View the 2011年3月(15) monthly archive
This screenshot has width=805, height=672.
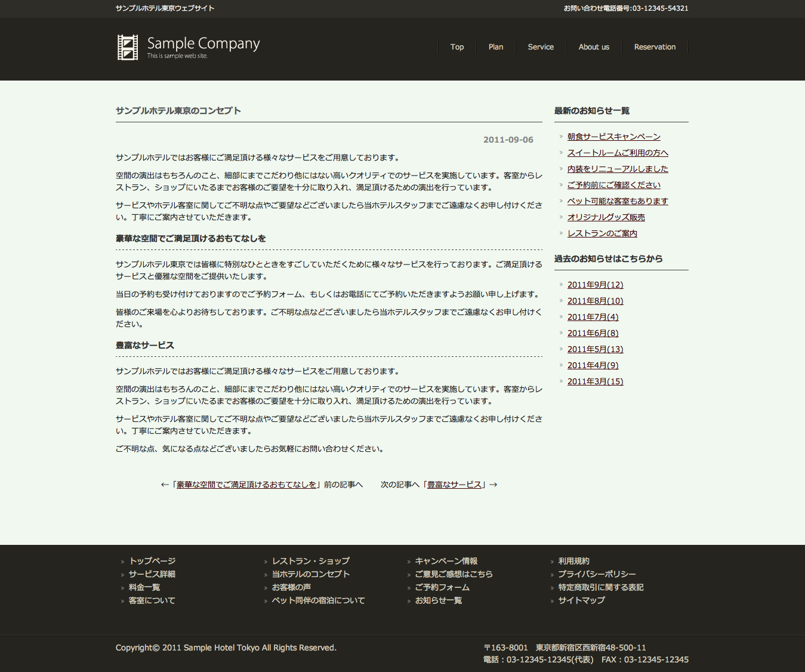[x=595, y=381]
